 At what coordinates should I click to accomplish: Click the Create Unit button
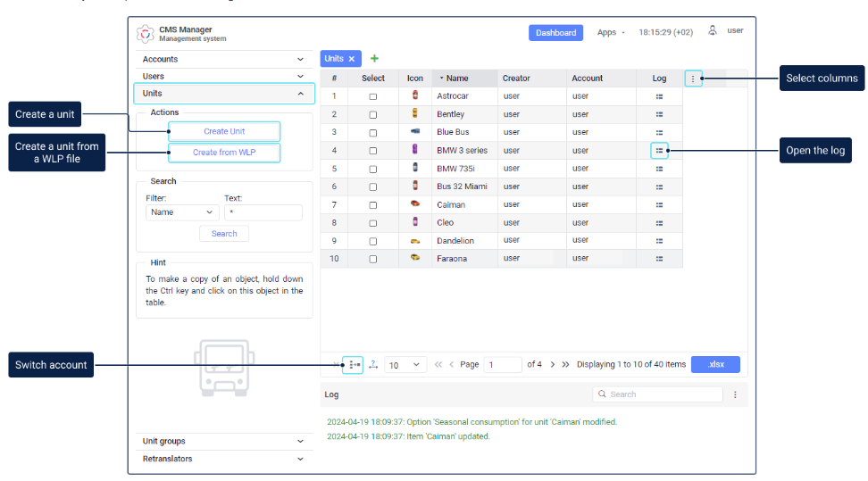click(224, 132)
